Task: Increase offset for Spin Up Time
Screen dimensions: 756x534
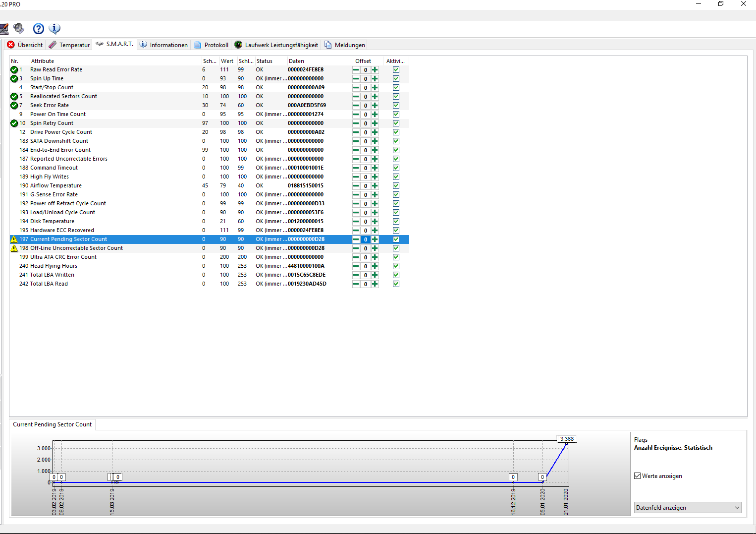Action: [x=375, y=79]
